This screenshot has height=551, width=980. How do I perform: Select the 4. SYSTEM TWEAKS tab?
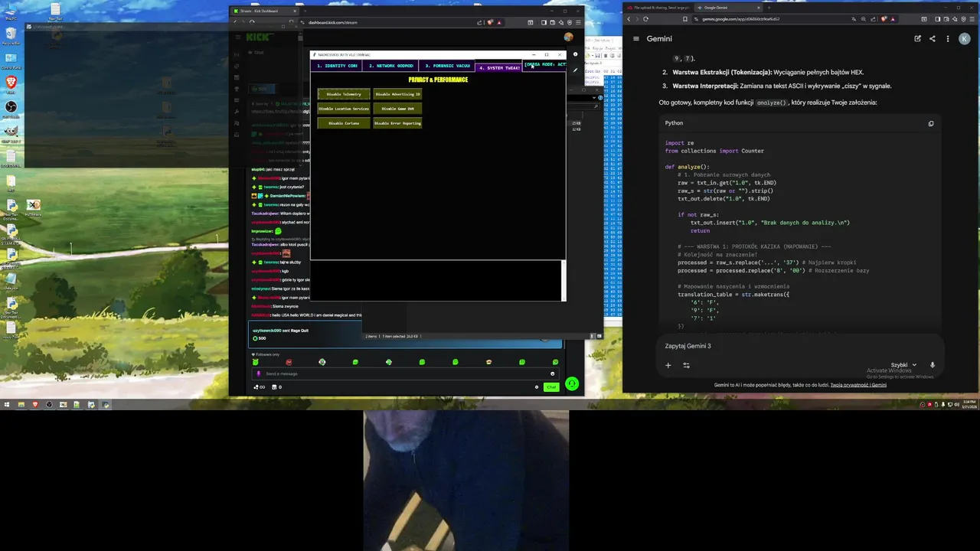pos(500,67)
